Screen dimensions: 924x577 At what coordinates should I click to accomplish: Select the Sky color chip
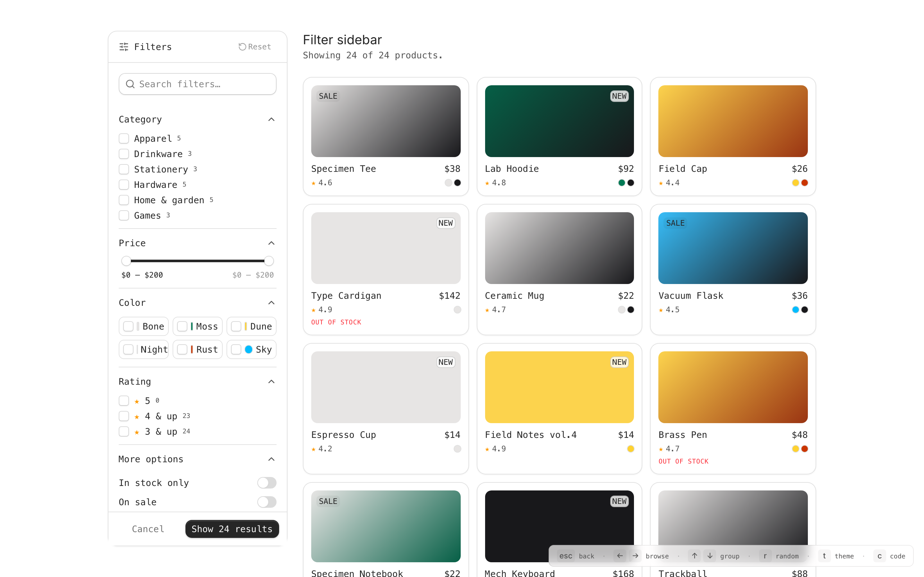(x=251, y=349)
